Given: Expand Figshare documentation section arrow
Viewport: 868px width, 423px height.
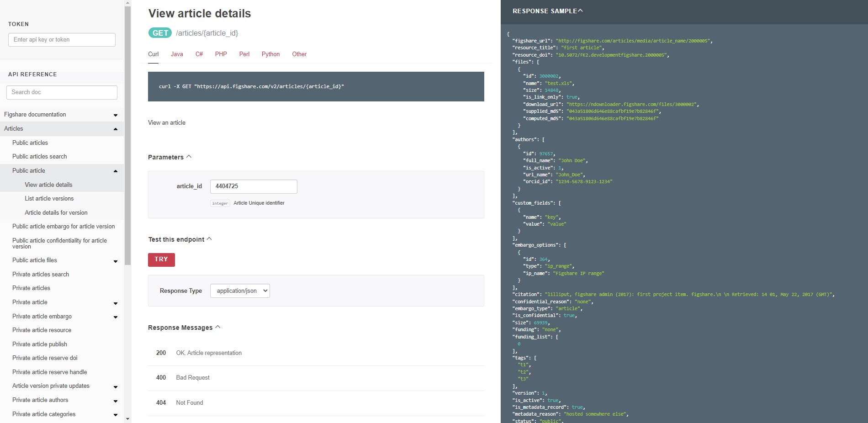Looking at the screenshot, I should point(116,115).
